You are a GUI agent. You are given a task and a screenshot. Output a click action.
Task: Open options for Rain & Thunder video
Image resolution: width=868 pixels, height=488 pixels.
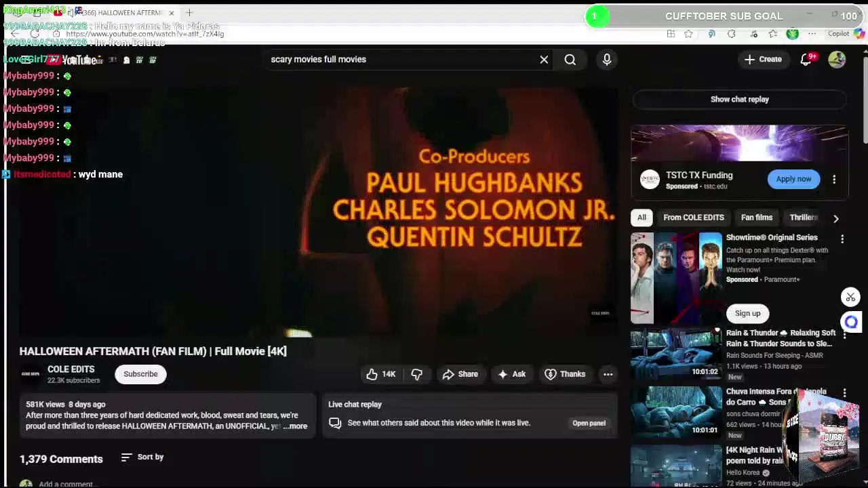coord(844,334)
